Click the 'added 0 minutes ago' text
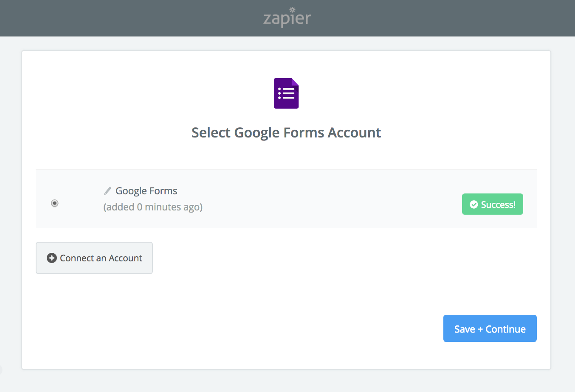575x392 pixels. [x=153, y=207]
